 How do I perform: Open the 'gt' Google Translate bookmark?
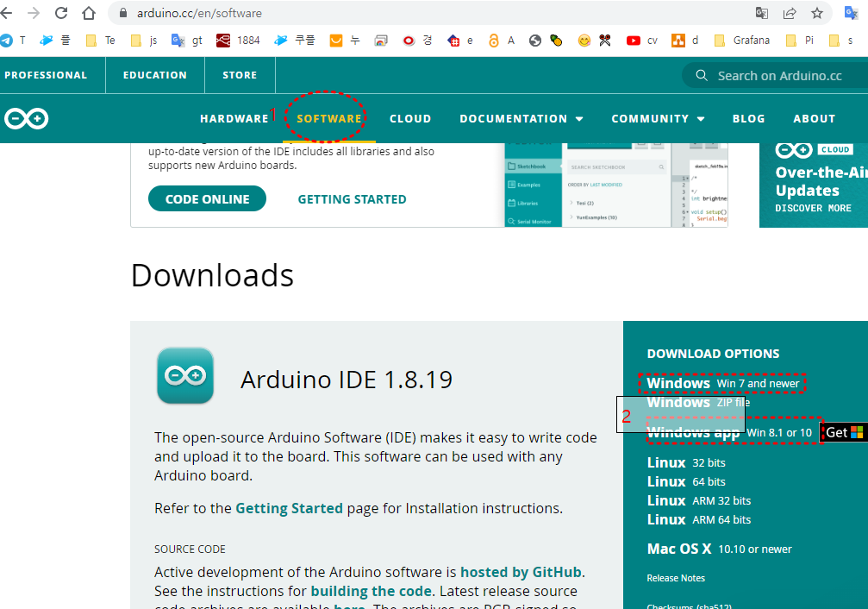(187, 40)
